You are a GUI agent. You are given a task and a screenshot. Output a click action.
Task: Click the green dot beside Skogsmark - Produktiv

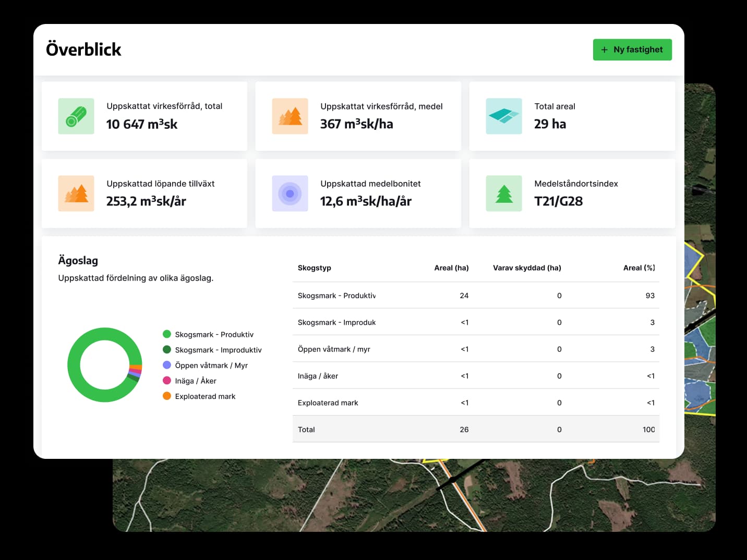click(x=167, y=334)
